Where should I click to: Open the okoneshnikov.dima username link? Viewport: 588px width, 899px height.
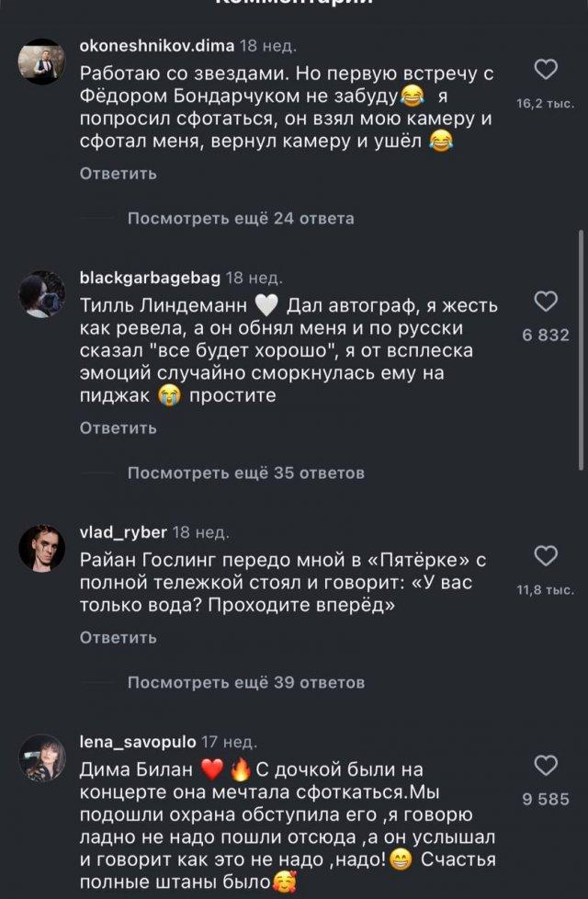pyautogui.click(x=156, y=45)
